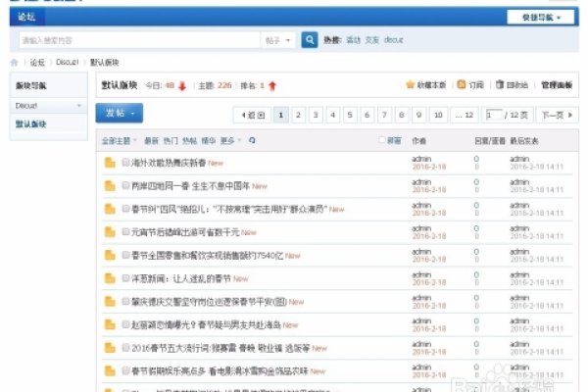Tick the checkbox for 赵丽颖恋情曝光 thread
This screenshot has height=392, width=588.
tap(125, 324)
